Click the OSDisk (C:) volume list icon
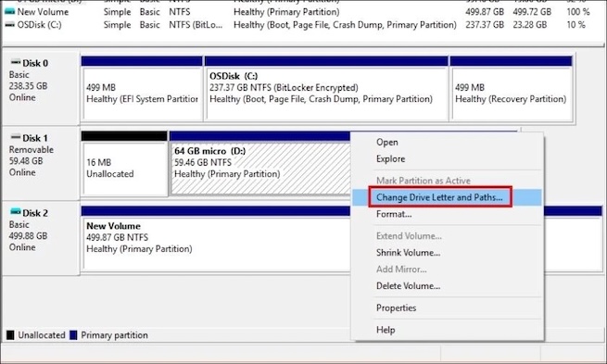This screenshot has width=607, height=364. point(9,25)
